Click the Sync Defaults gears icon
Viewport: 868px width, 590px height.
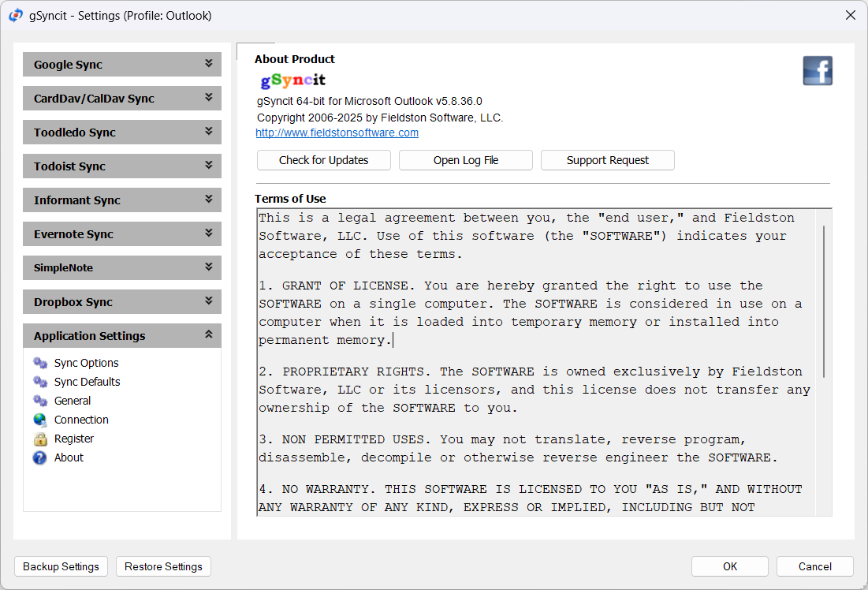[x=40, y=382]
